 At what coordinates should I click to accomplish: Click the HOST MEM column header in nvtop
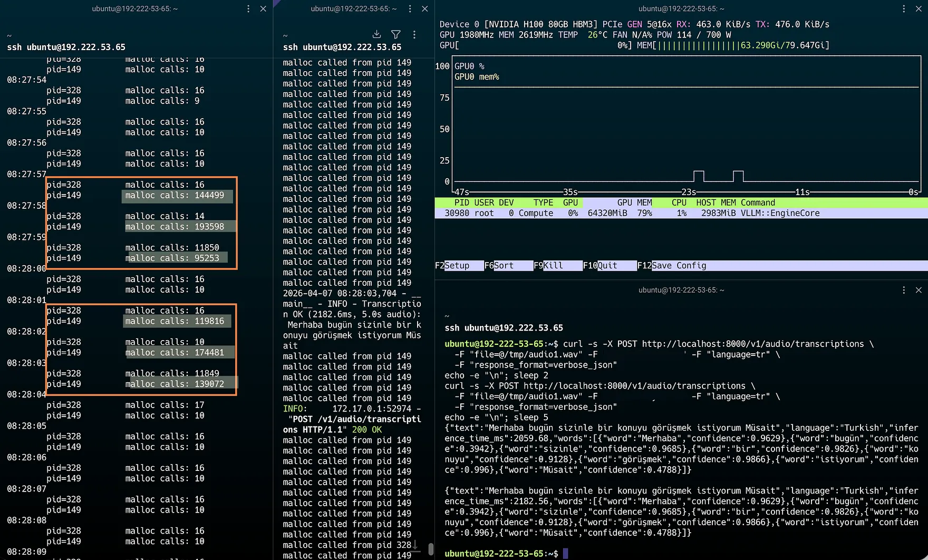716,203
